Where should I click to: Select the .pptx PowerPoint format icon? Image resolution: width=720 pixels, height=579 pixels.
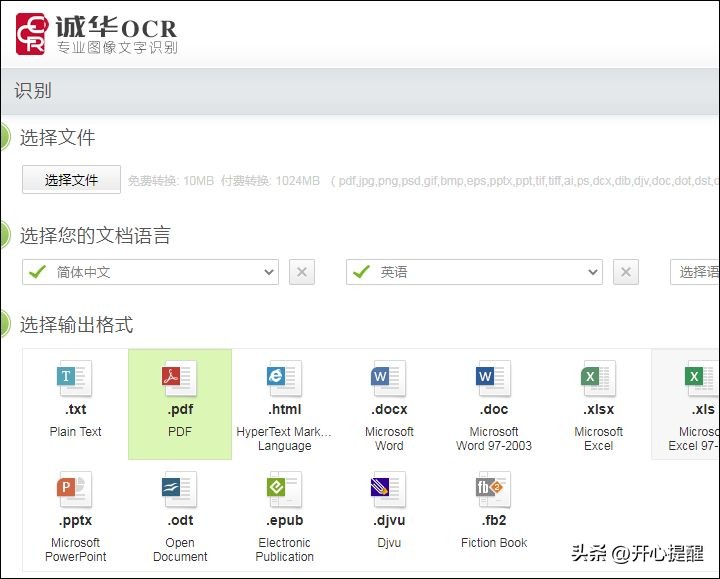coord(75,489)
